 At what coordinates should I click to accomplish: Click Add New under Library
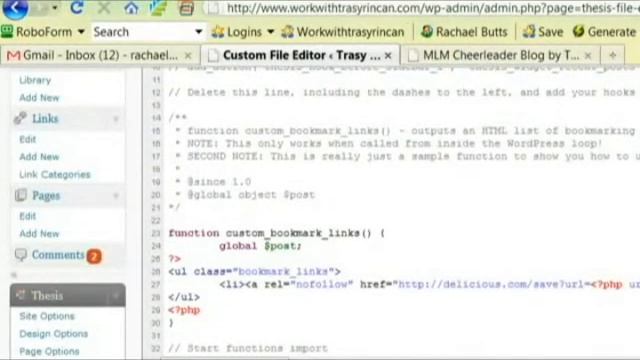tap(39, 98)
